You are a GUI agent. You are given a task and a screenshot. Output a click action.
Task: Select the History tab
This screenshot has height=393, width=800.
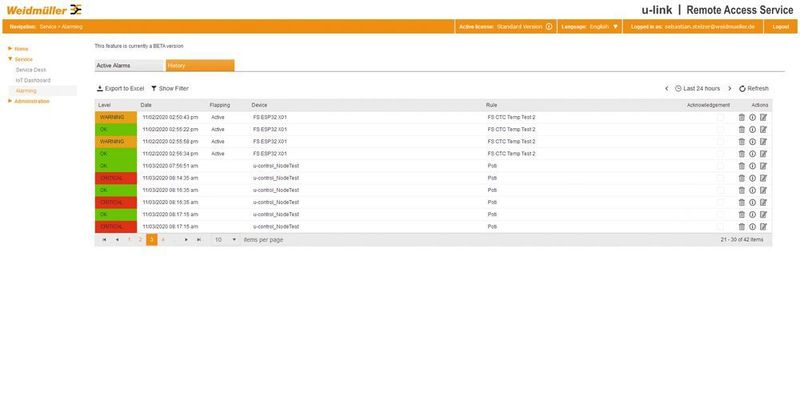point(200,66)
